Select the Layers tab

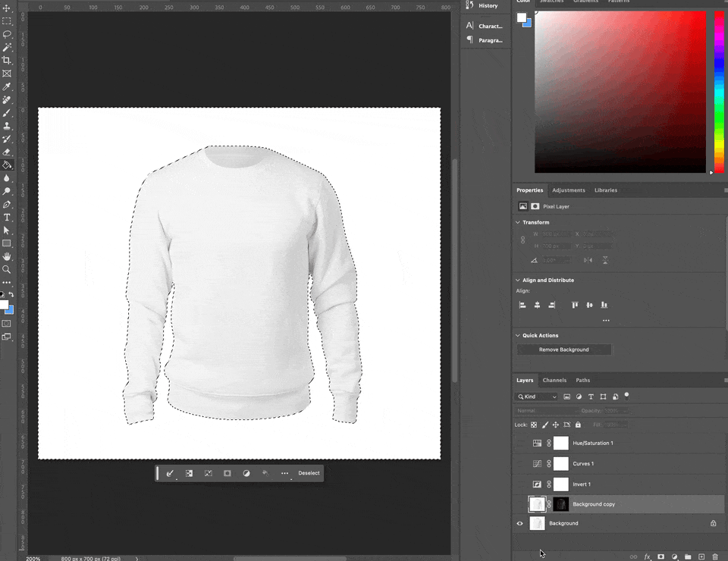525,380
